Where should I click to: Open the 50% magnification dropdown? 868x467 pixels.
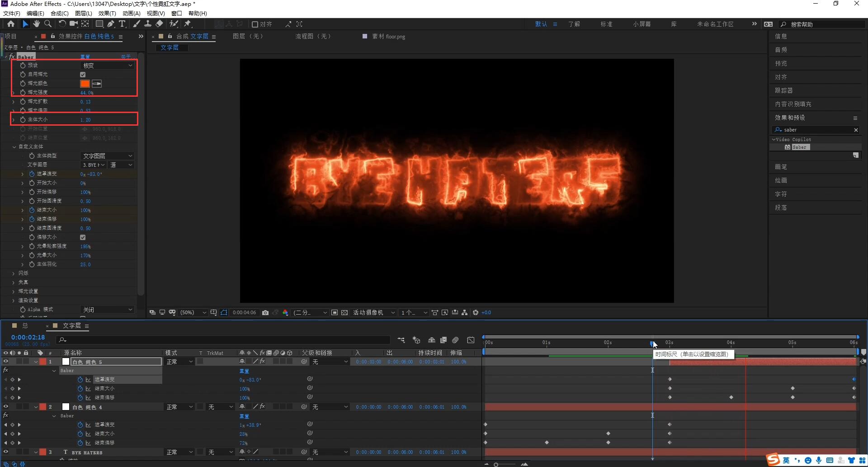tap(193, 312)
